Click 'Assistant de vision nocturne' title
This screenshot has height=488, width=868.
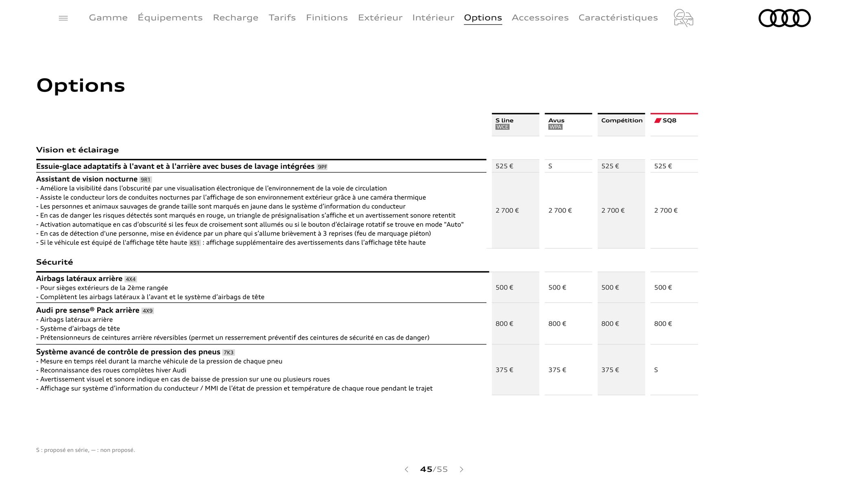tap(87, 179)
